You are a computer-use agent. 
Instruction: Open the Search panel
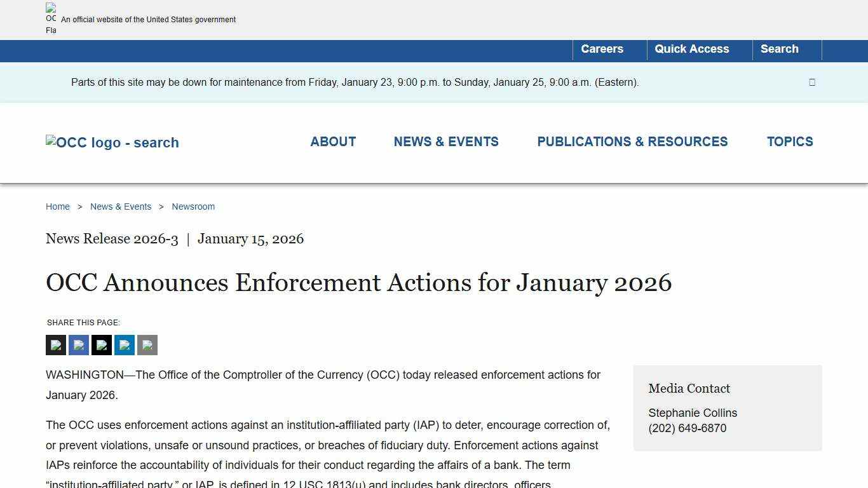(x=779, y=49)
